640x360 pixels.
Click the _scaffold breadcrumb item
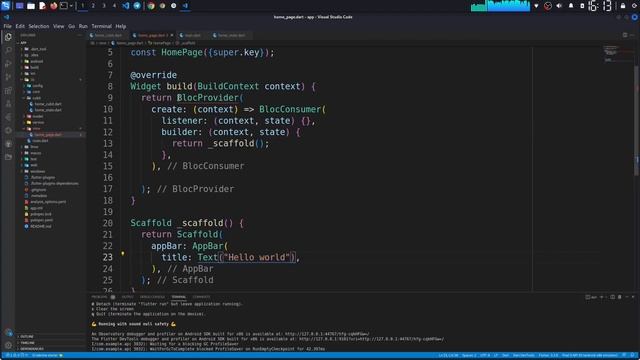[187, 43]
